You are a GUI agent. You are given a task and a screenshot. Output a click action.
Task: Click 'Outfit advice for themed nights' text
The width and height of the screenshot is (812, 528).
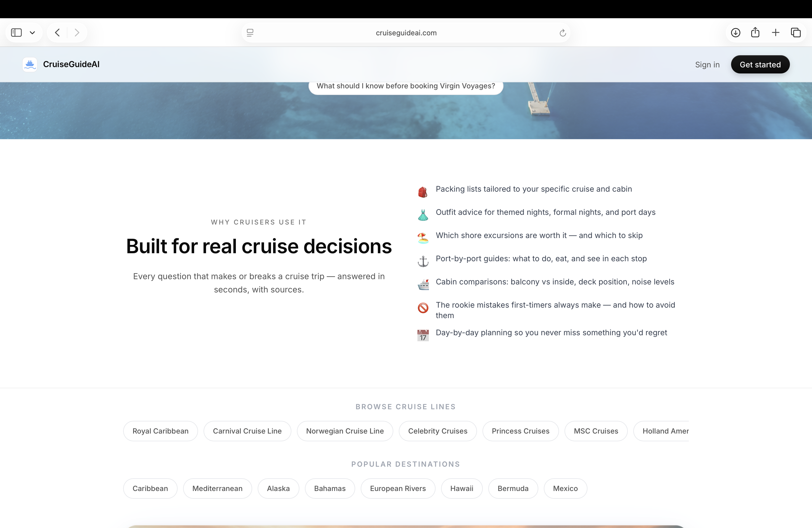545,212
